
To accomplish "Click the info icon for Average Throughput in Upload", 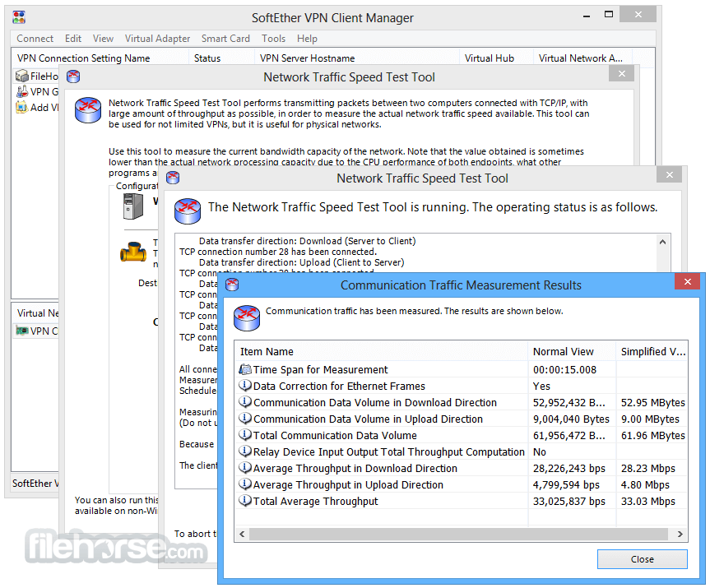I will pyautogui.click(x=245, y=484).
